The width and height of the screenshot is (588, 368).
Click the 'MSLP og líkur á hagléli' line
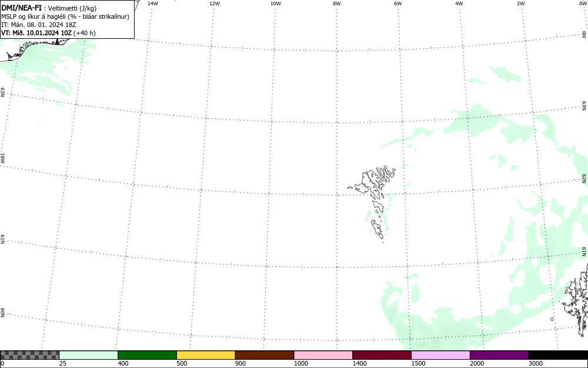click(x=65, y=16)
